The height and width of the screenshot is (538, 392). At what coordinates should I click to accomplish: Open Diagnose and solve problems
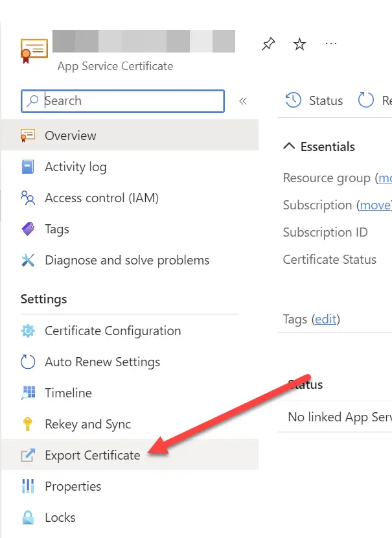[x=126, y=260]
